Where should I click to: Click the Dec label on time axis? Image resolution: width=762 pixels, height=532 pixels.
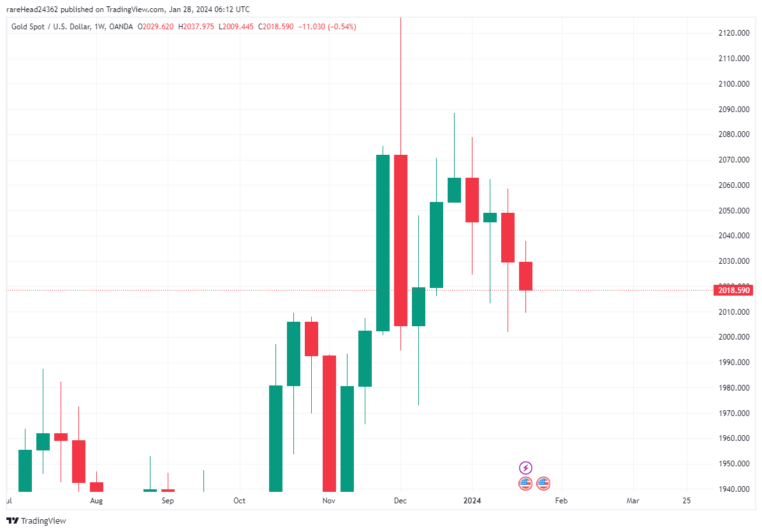click(x=400, y=501)
